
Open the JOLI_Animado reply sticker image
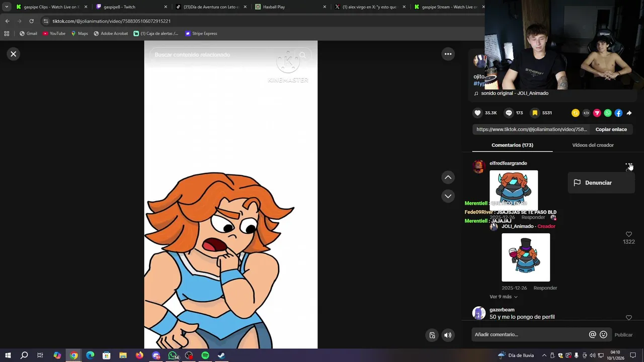(x=526, y=257)
